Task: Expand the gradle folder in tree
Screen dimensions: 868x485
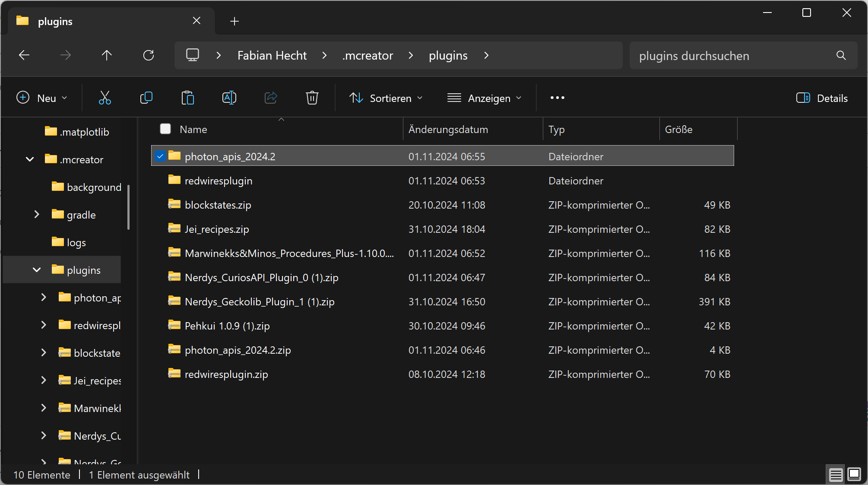Action: [37, 214]
